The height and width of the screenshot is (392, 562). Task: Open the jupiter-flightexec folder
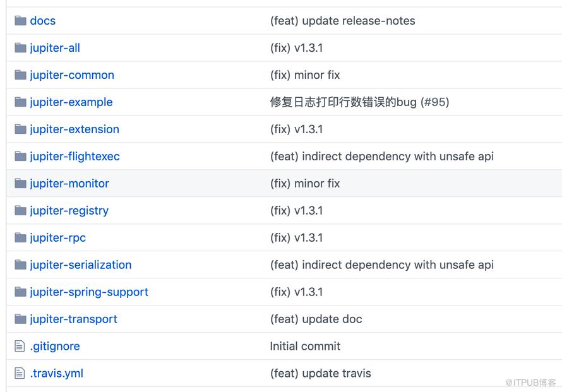pos(75,156)
